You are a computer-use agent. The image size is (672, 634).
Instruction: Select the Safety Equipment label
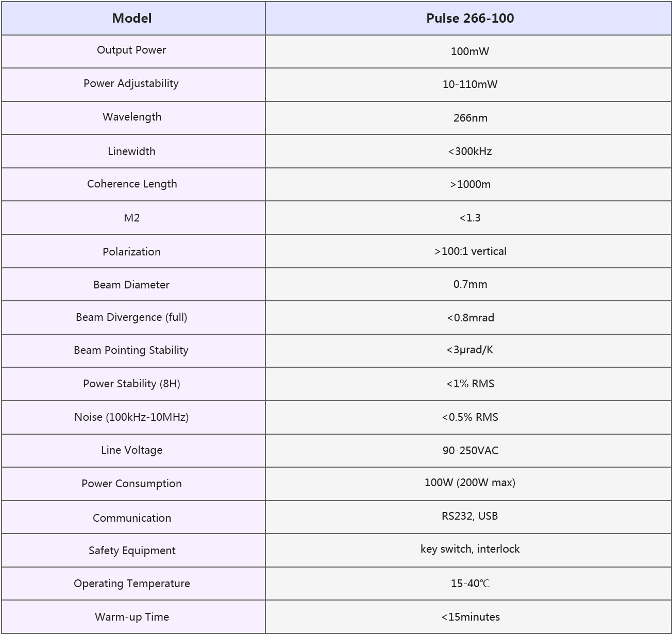[x=132, y=551]
